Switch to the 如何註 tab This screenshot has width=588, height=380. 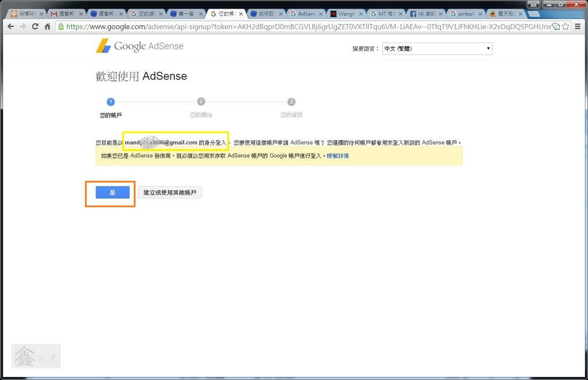pos(266,14)
